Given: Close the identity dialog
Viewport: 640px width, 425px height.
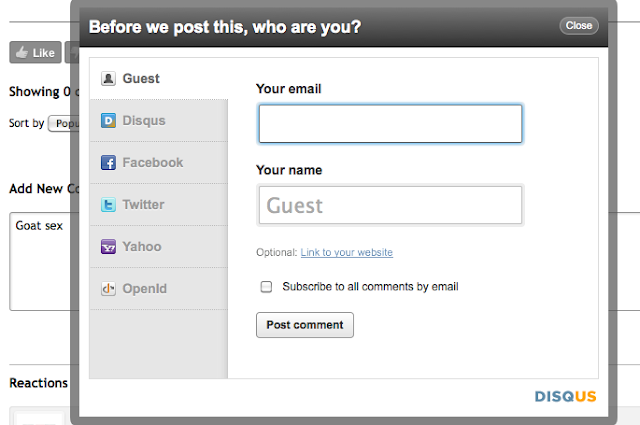Looking at the screenshot, I should pos(578,26).
